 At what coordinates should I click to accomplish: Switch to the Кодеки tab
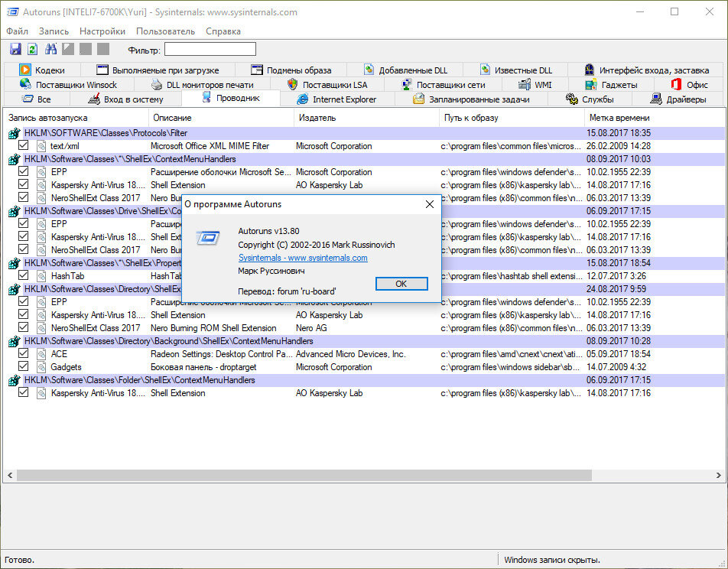[x=42, y=70]
